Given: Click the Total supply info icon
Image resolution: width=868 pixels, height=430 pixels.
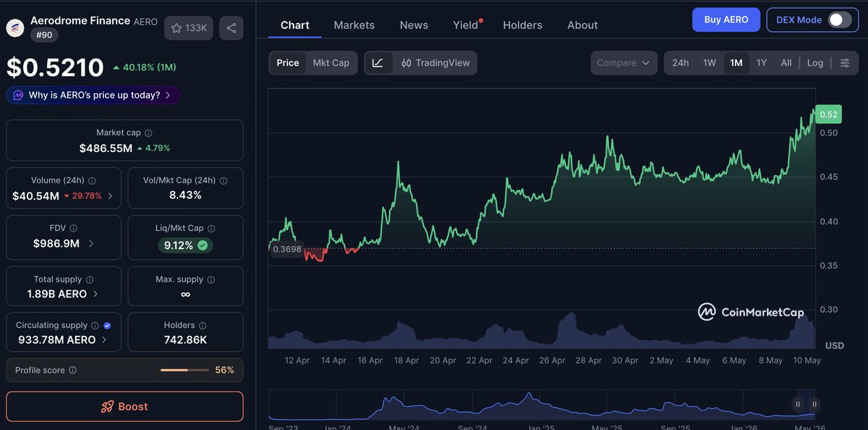Looking at the screenshot, I should click(90, 279).
